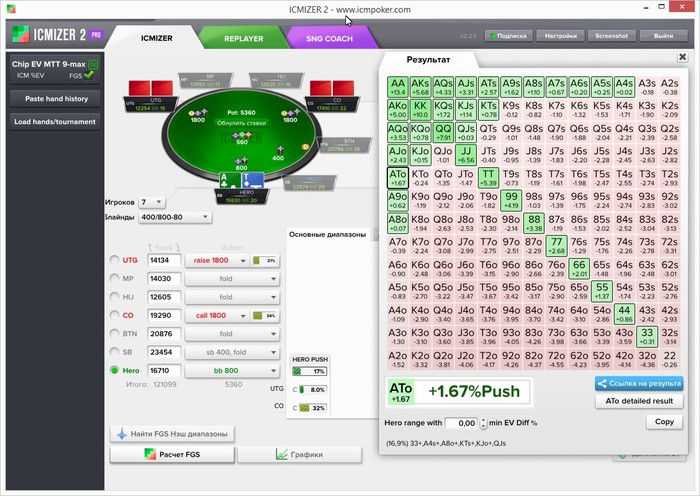Click the min EV Diff 0,00 field
This screenshot has height=496, width=700.
462,423
